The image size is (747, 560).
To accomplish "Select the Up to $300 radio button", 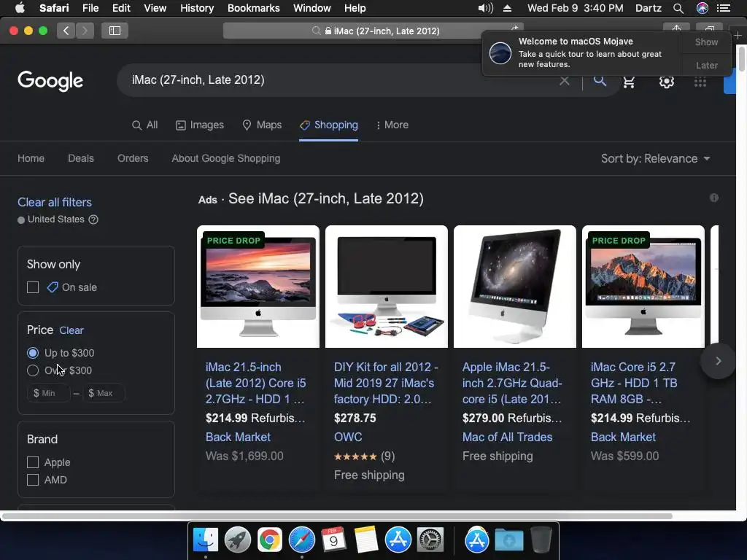I will [33, 353].
